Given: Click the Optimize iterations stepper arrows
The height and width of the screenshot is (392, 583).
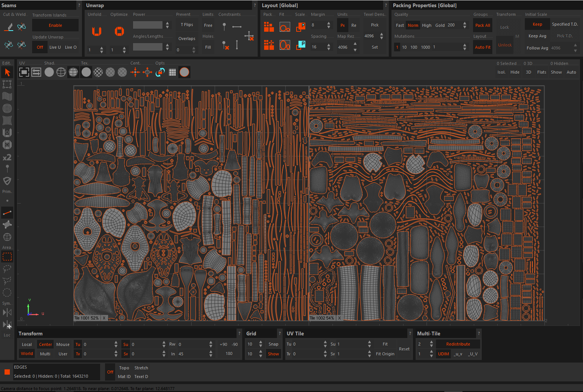Looking at the screenshot, I should tap(124, 50).
